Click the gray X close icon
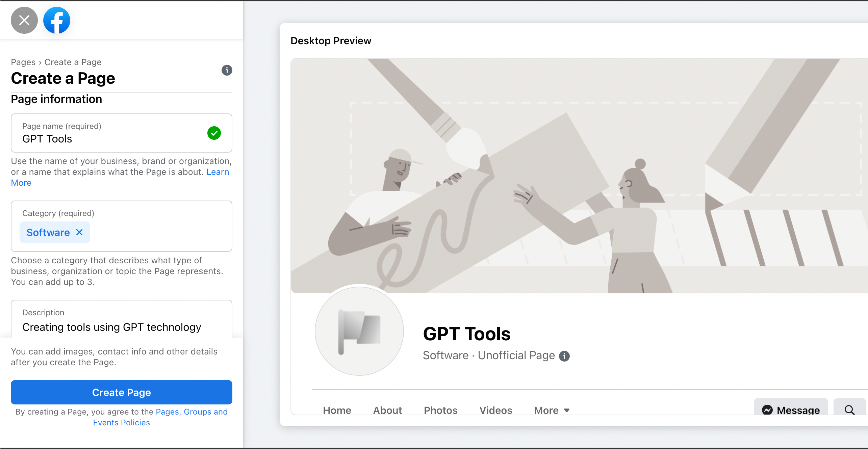The height and width of the screenshot is (449, 868). [24, 20]
